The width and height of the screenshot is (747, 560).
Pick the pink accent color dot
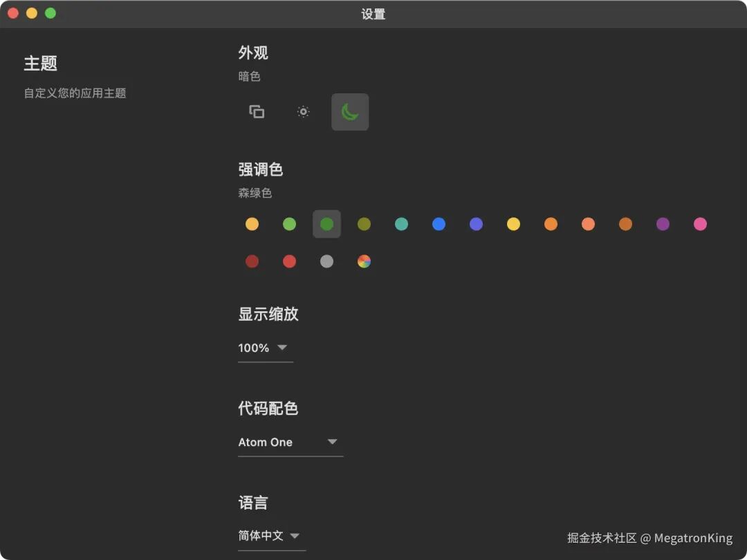700,223
